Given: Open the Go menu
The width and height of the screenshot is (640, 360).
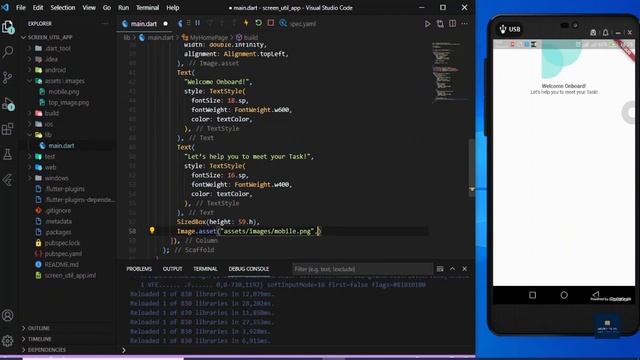Looking at the screenshot, I should (107, 7).
